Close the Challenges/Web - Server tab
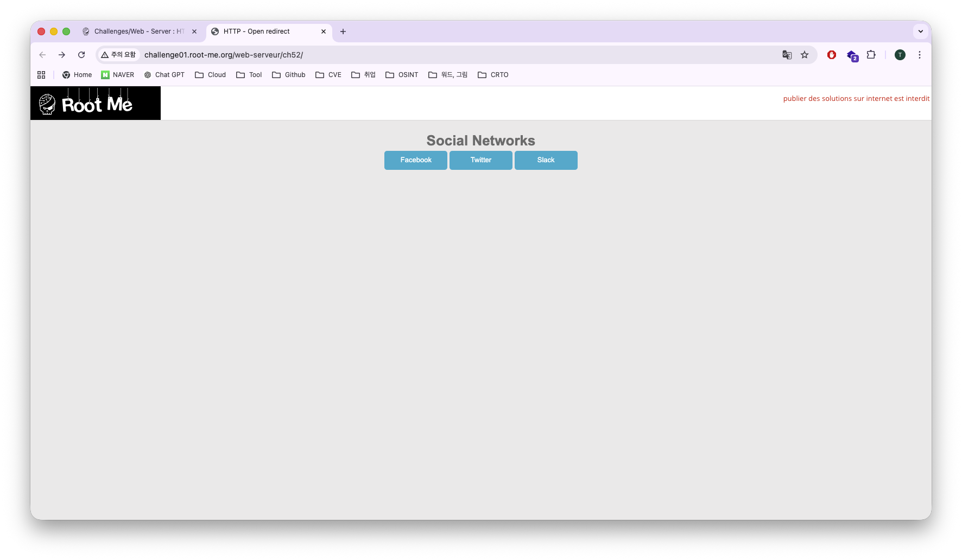Screen dimensions: 962x560 click(x=194, y=31)
